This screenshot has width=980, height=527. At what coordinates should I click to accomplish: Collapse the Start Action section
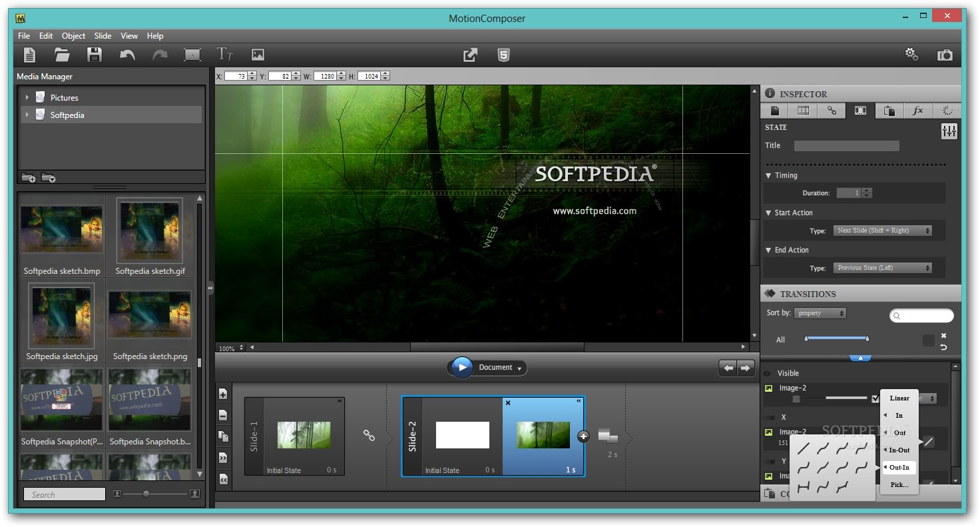(x=769, y=213)
